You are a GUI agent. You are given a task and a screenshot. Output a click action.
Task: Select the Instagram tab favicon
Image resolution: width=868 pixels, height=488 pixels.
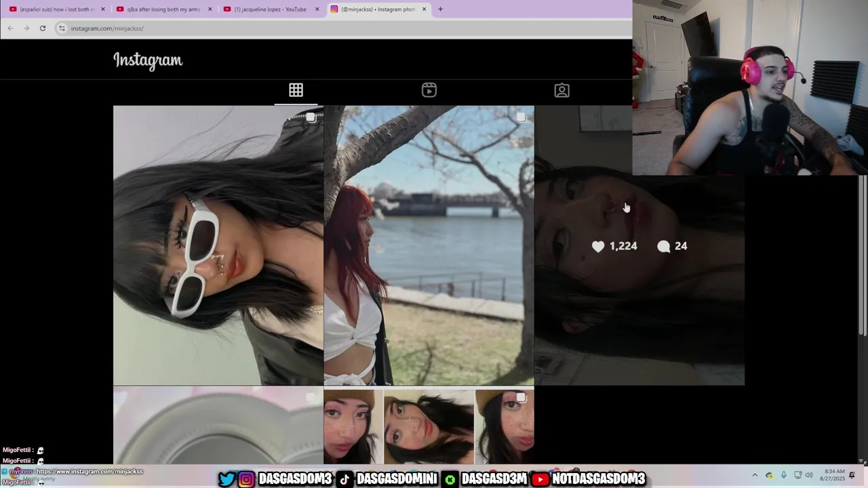(x=334, y=9)
